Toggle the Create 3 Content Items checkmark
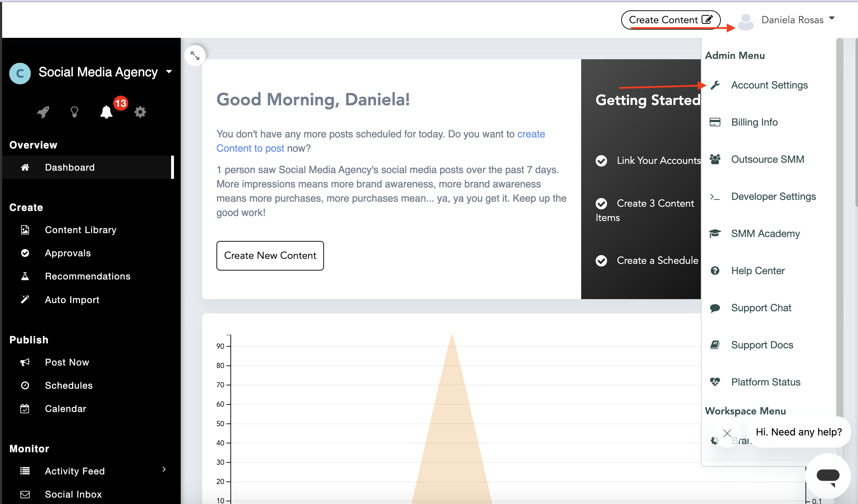The width and height of the screenshot is (858, 504). point(601,203)
